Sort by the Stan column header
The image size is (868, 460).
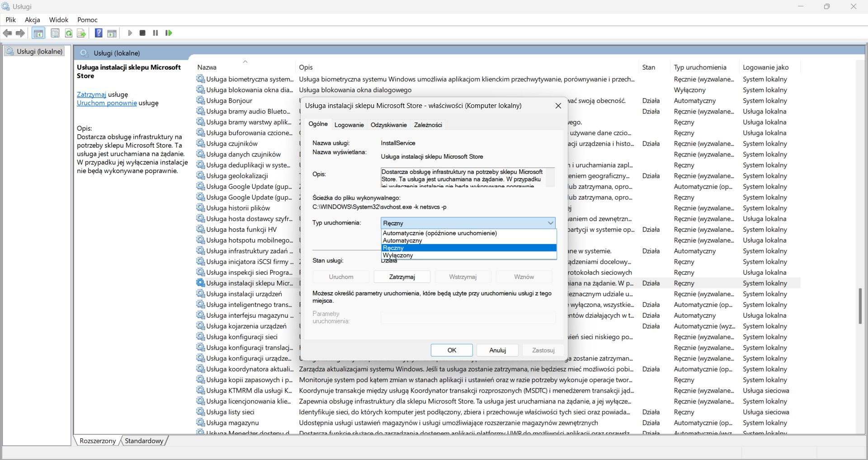pos(655,67)
